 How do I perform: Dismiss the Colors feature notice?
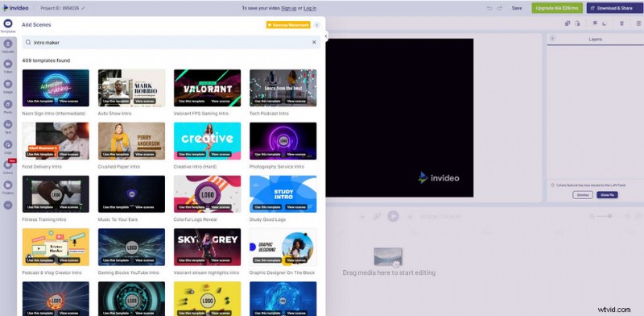[x=583, y=195]
